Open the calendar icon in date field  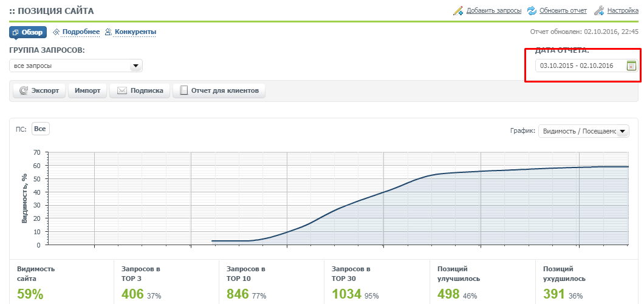pyautogui.click(x=631, y=66)
